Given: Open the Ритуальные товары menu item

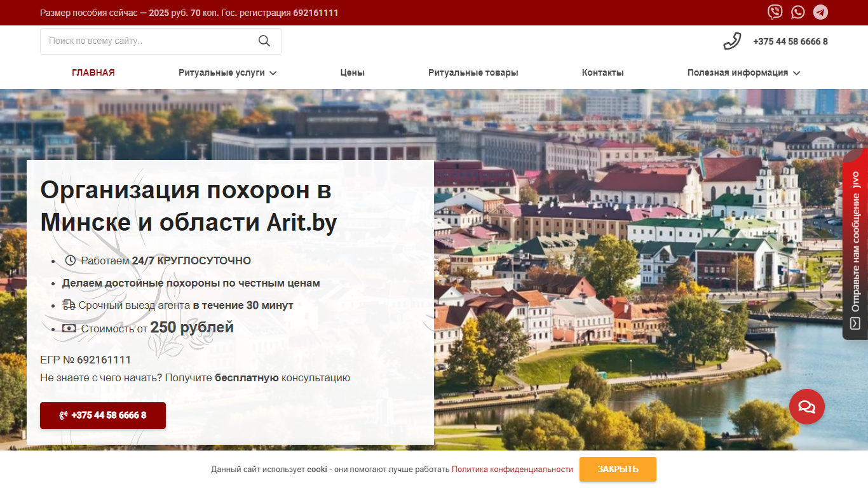Looking at the screenshot, I should [x=473, y=72].
